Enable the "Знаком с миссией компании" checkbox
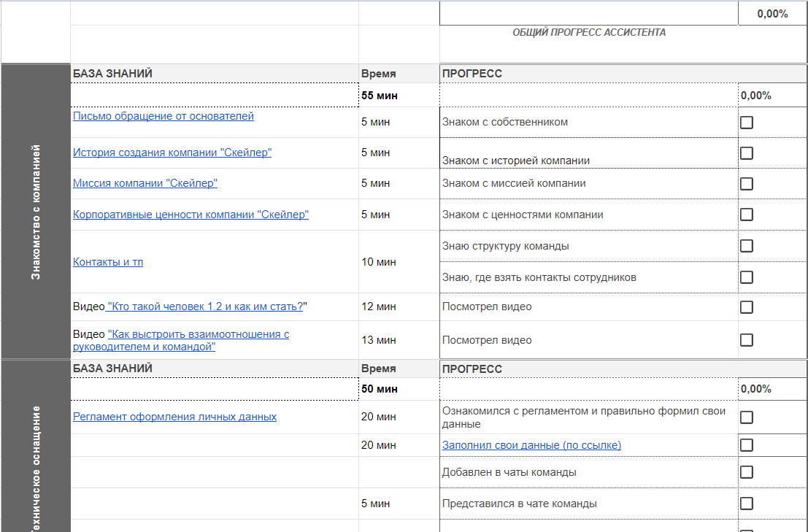 (x=746, y=184)
